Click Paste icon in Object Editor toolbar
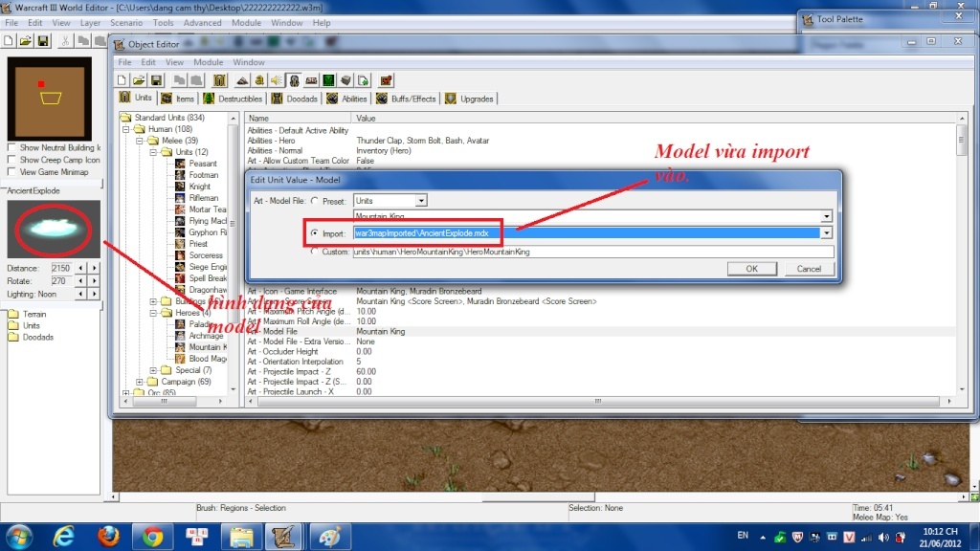980x551 pixels. (196, 80)
